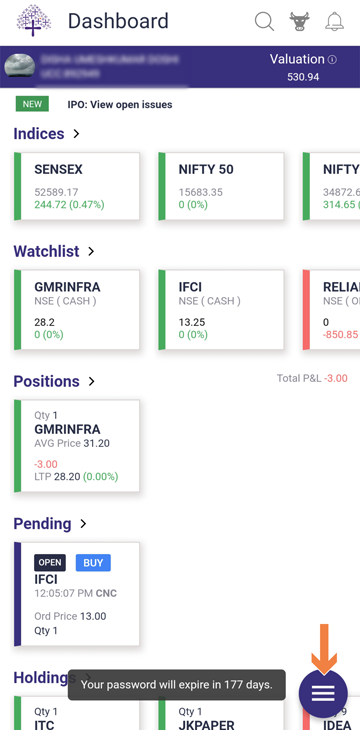360x730 pixels.
Task: Open GMRINFRA watchlist card
Action: pyautogui.click(x=77, y=310)
